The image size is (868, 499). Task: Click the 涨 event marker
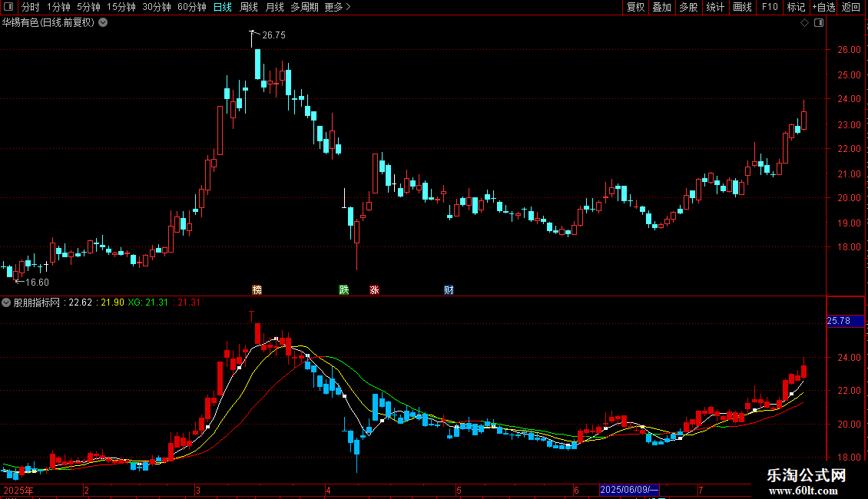click(x=374, y=289)
